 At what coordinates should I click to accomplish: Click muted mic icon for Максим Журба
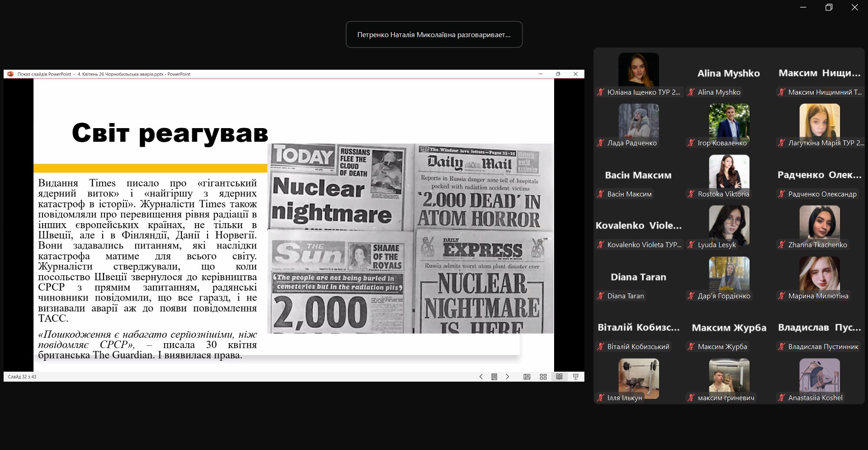coord(691,346)
